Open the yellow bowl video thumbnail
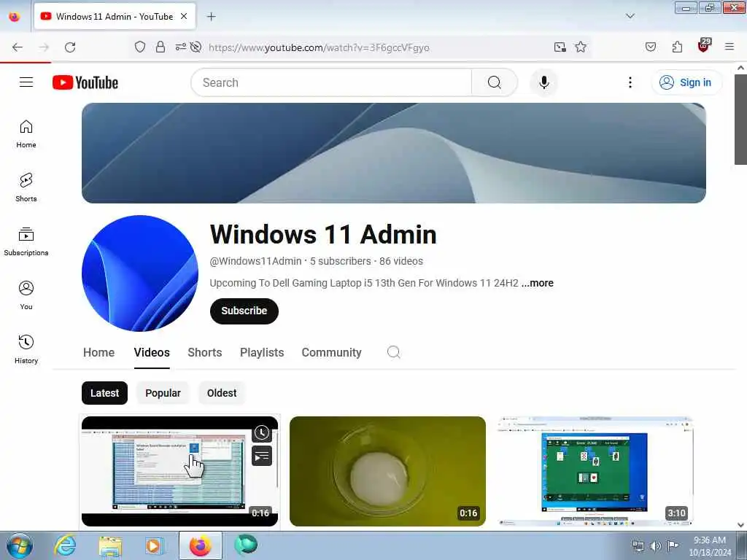Image resolution: width=747 pixels, height=560 pixels. coord(387,472)
